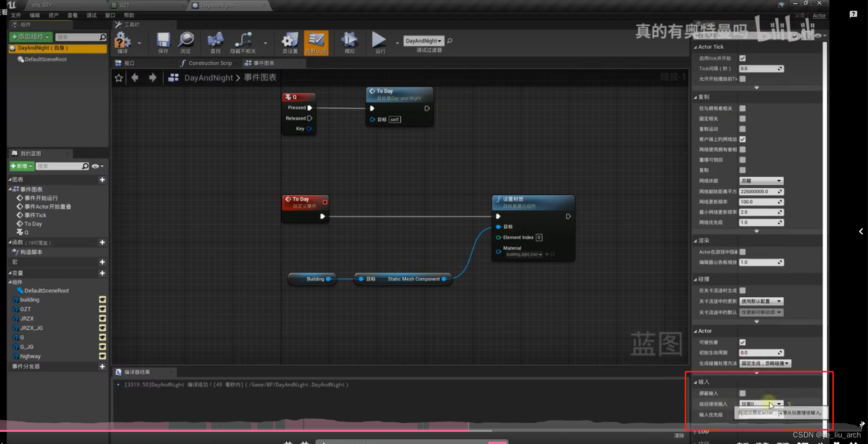
Task: Collapse the 渲染 section
Action: point(695,241)
